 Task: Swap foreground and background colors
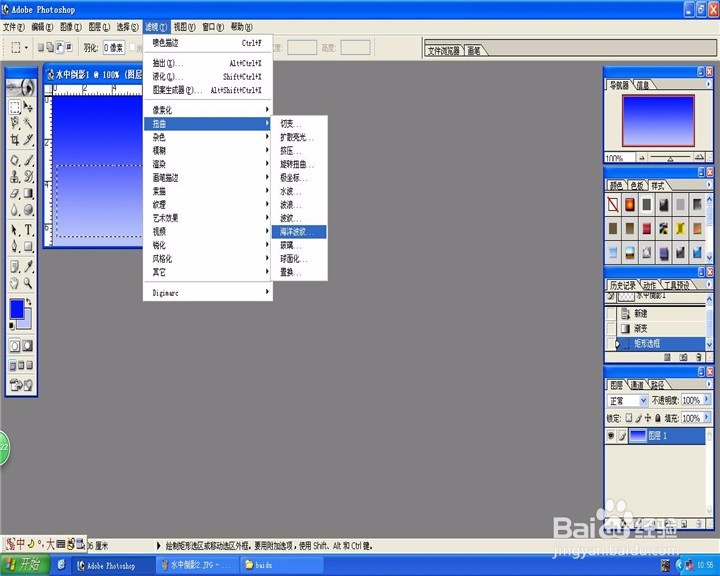coord(28,302)
